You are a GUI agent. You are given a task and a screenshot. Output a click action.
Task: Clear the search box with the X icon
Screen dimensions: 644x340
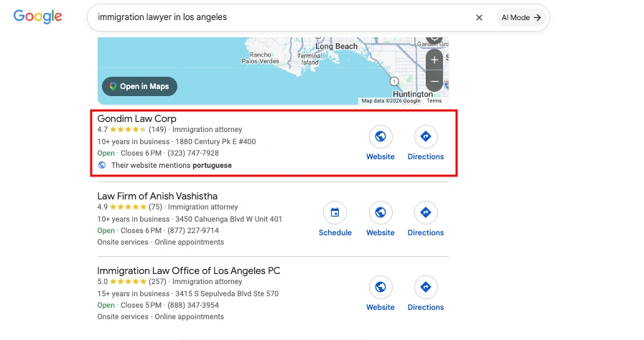[479, 18]
